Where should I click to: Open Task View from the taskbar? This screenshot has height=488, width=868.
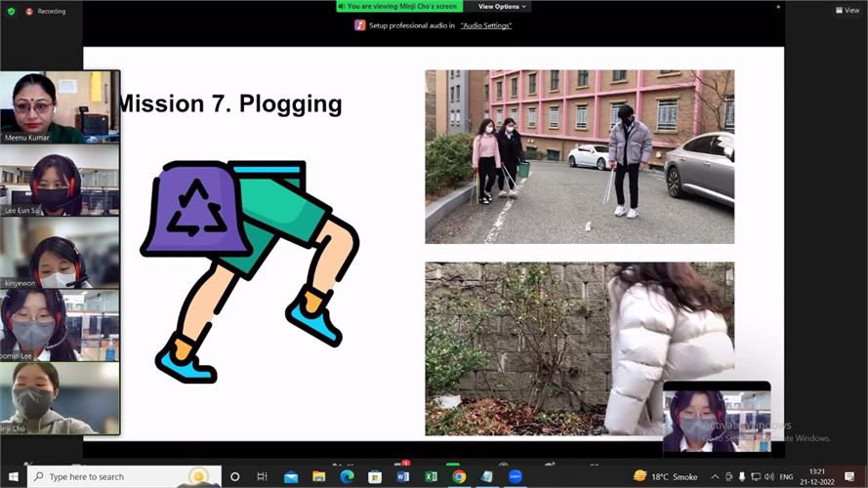tap(262, 477)
